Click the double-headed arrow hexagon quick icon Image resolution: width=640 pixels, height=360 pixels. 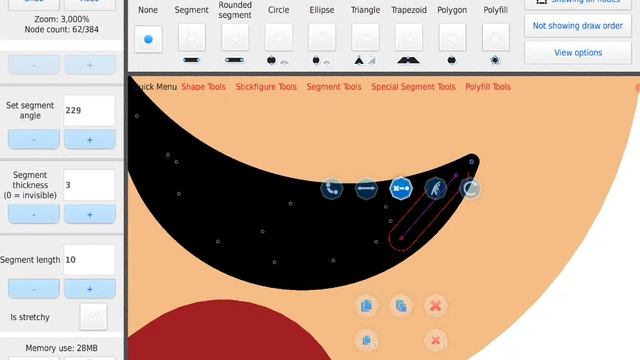coord(366,189)
